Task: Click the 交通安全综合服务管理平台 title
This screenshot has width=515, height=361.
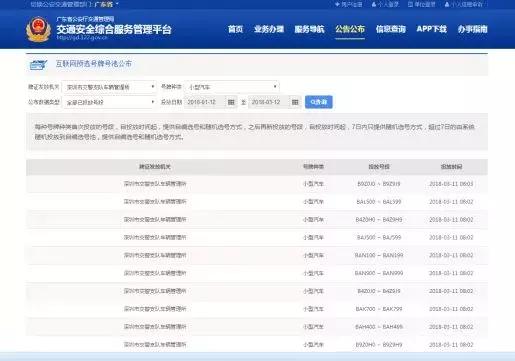Action: (x=114, y=29)
